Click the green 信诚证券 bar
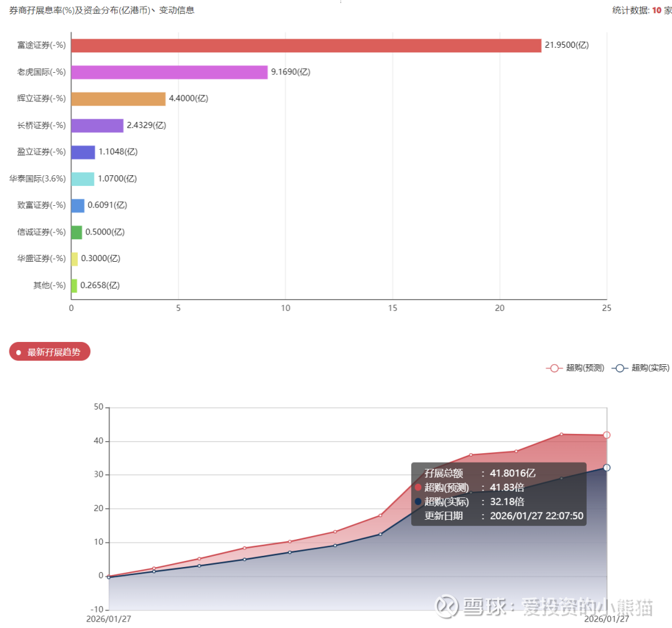The width and height of the screenshot is (672, 628). [77, 232]
